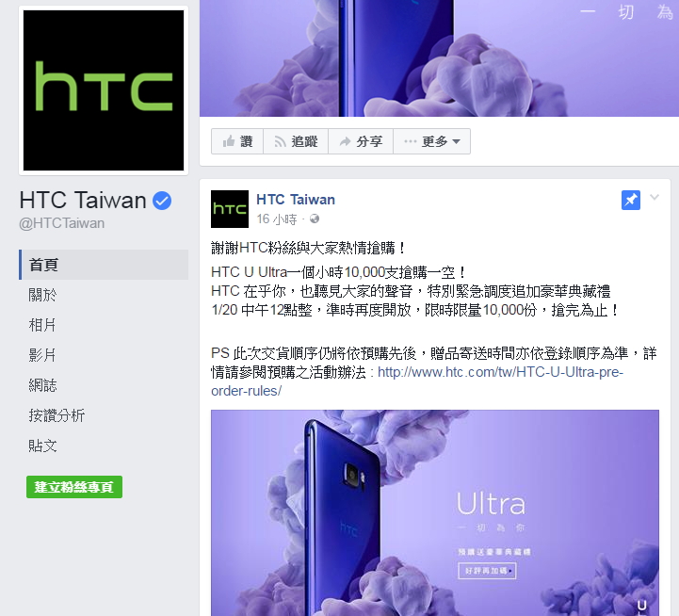Open 按讚分析 section
679x616 pixels.
coord(57,415)
